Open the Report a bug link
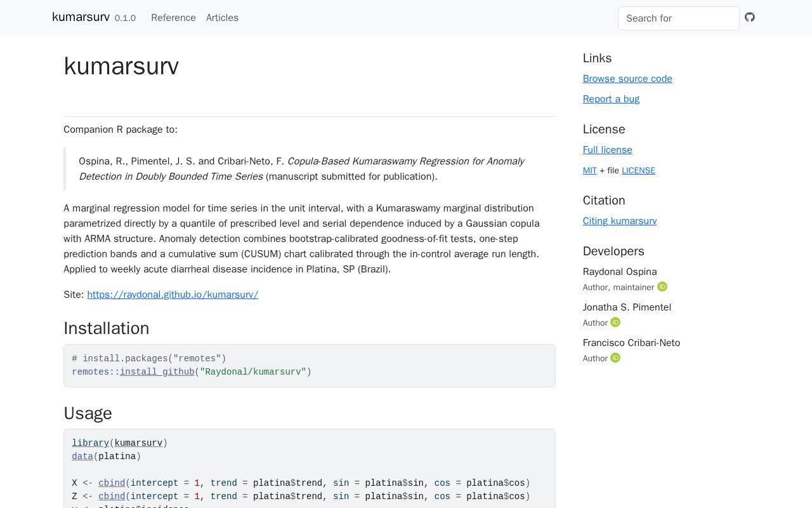Viewport: 812px width, 508px height. coord(611,99)
